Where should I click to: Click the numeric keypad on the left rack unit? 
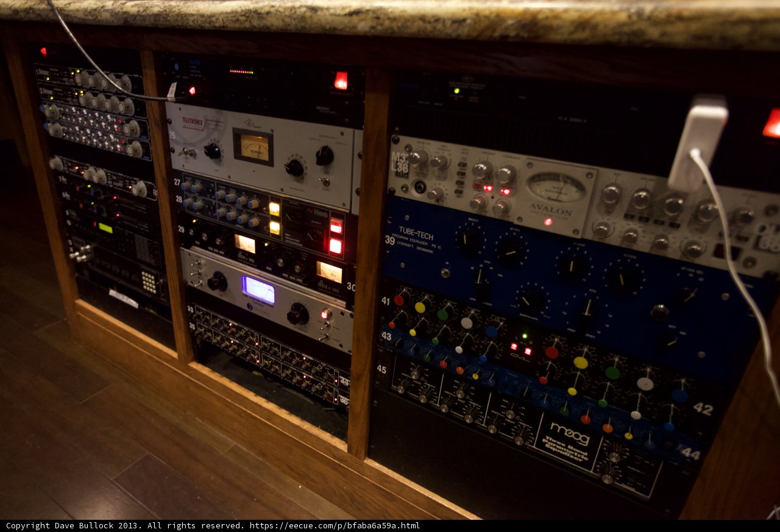(148, 281)
